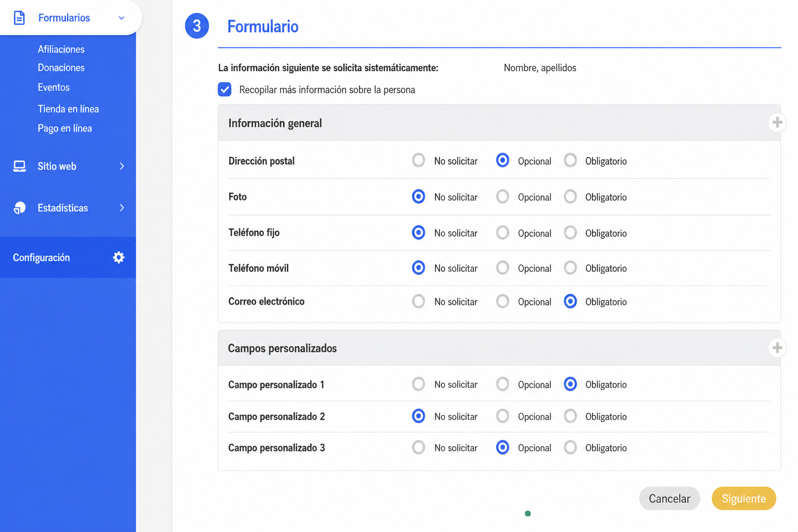Add a field to Información general with plus
Viewport: 798px width, 532px height.
point(777,123)
